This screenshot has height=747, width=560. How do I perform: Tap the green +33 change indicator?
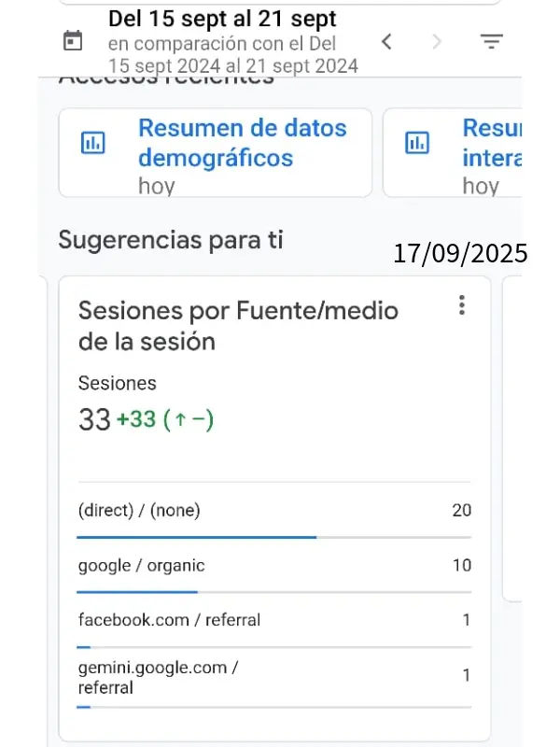(136, 420)
